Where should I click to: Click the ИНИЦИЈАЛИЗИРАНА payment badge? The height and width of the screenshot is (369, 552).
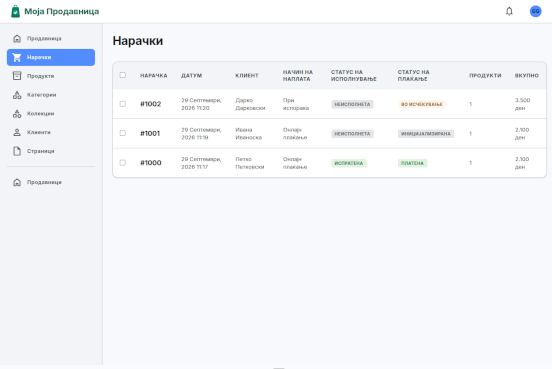click(x=426, y=134)
